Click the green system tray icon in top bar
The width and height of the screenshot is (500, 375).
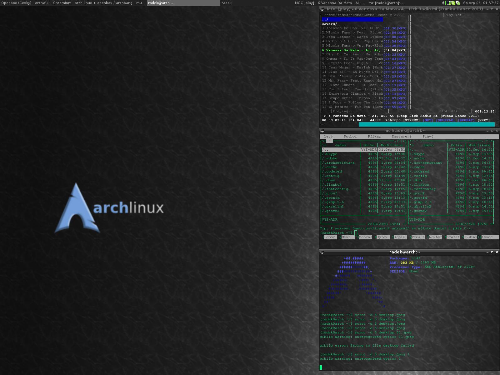point(458,3)
